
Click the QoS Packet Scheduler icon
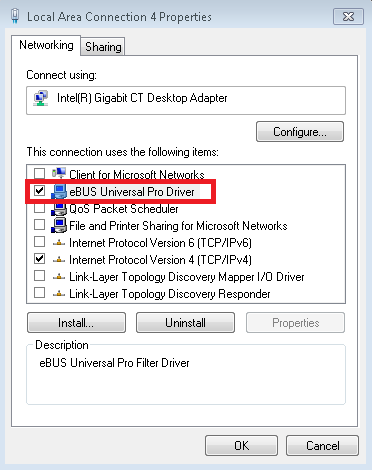coord(59,209)
